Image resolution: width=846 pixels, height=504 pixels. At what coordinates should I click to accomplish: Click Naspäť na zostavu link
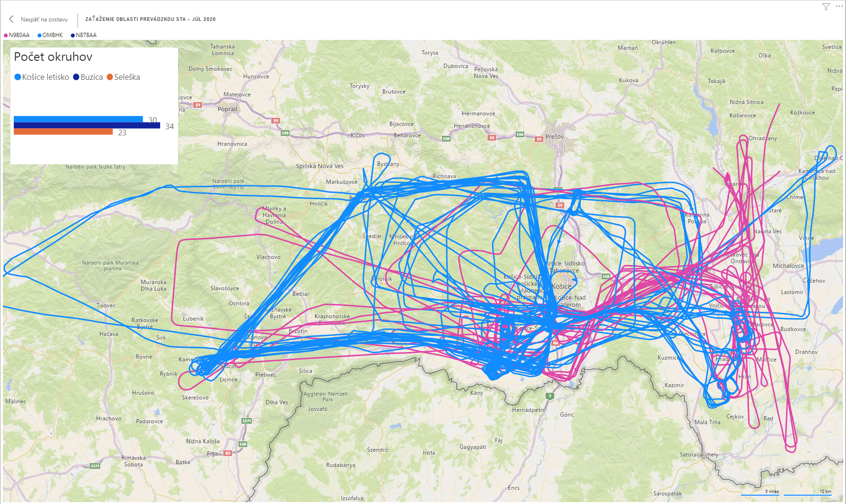tap(44, 19)
